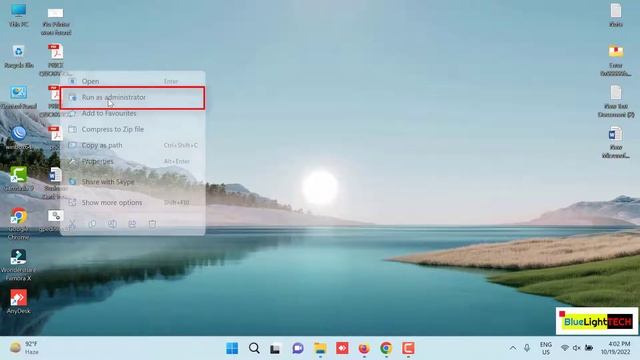This screenshot has height=360, width=640.
Task: Open the Windows Start menu
Action: click(x=232, y=348)
